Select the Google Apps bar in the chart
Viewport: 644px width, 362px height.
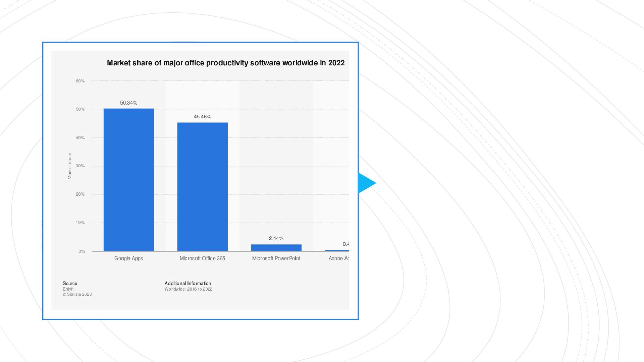coord(129,180)
